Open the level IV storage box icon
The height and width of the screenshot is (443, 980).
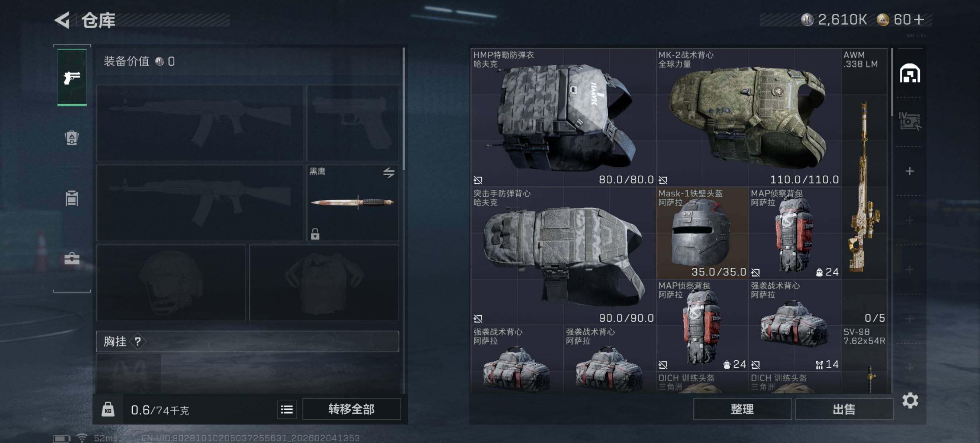pos(909,121)
